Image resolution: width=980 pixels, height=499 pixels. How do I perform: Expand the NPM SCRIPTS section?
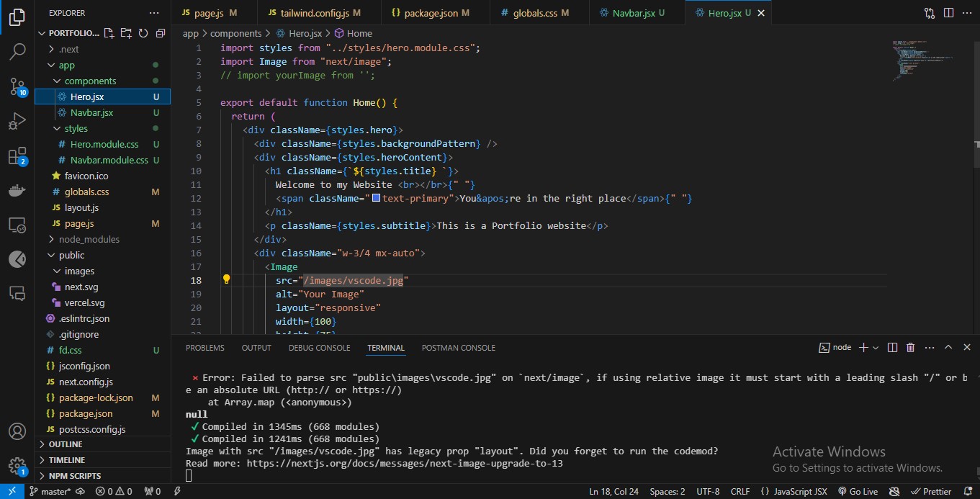[102, 476]
